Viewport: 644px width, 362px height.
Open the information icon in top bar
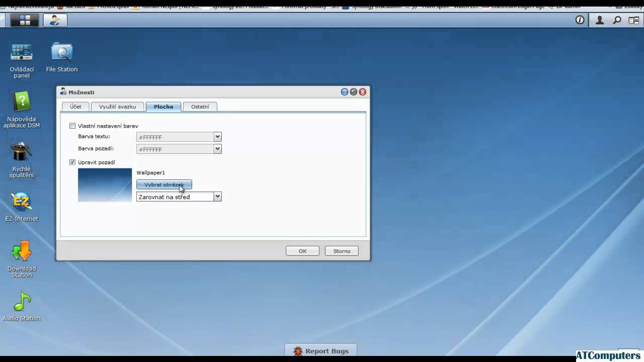coord(580,20)
